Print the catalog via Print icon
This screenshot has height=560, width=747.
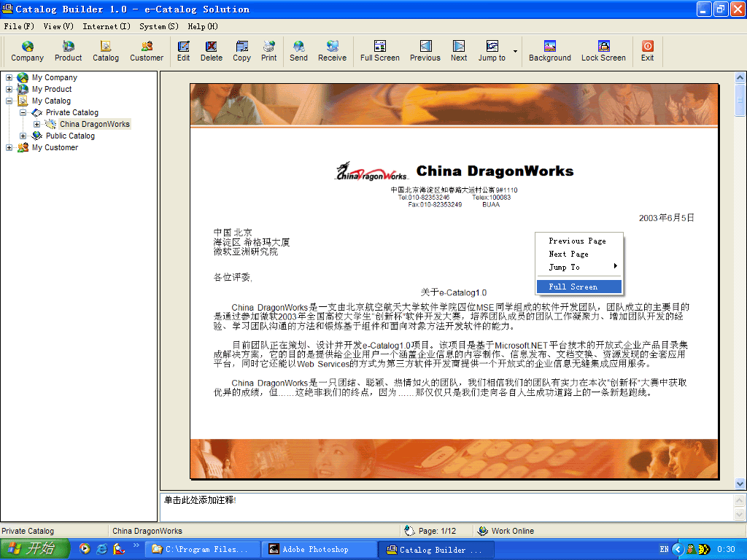[268, 51]
